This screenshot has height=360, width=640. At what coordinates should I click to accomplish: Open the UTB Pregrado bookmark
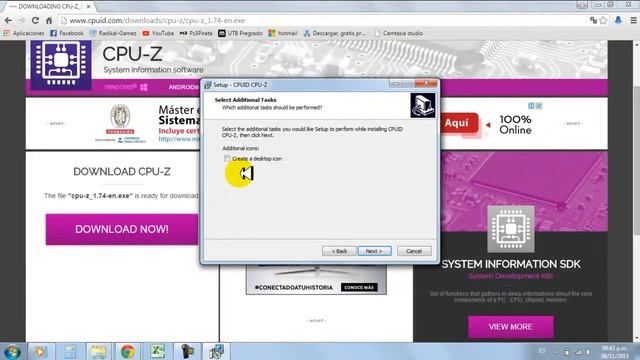tap(240, 33)
